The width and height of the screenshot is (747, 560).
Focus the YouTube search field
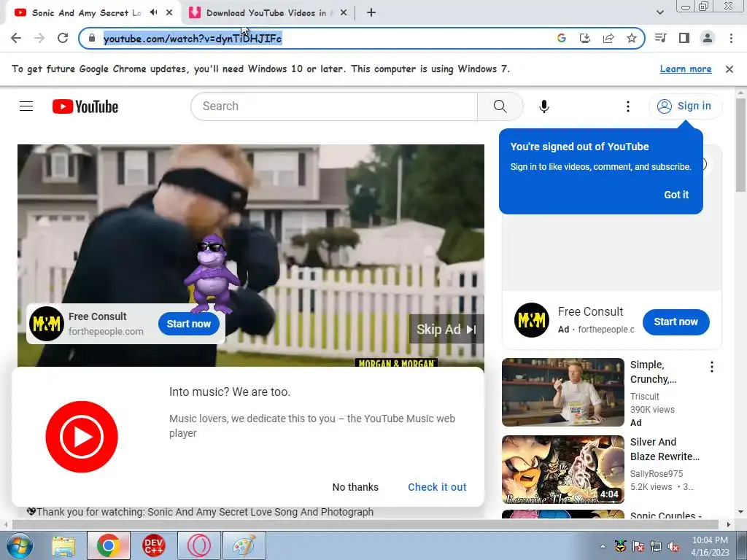pos(333,106)
